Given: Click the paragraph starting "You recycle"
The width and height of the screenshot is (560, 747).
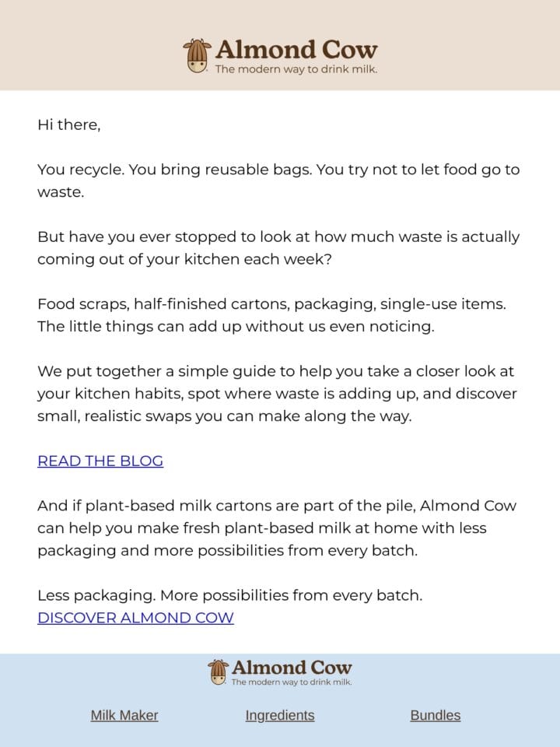Looking at the screenshot, I should click(278, 181).
